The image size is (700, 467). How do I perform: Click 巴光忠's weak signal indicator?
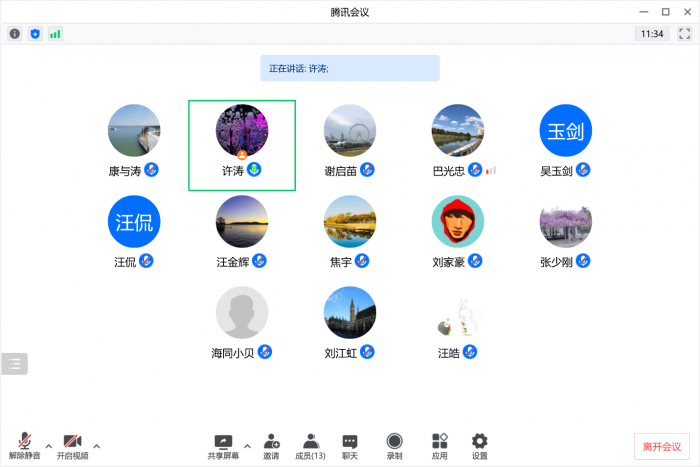pos(491,170)
